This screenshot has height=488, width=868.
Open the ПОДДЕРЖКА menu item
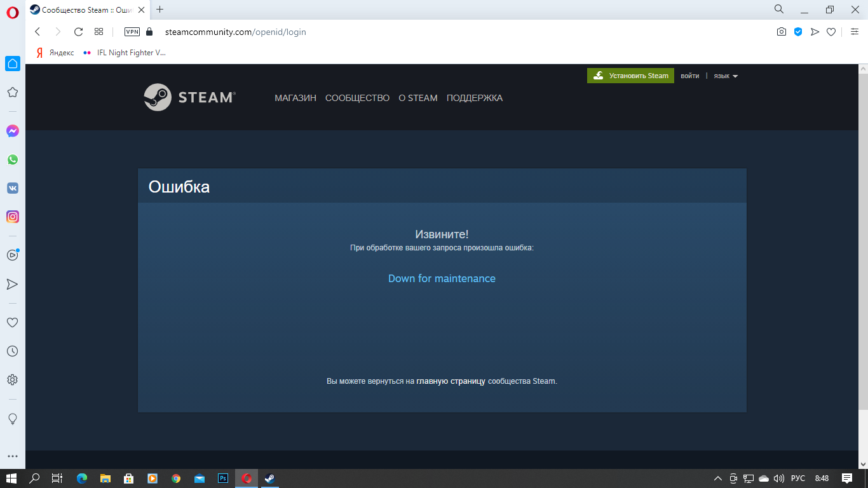[475, 98]
